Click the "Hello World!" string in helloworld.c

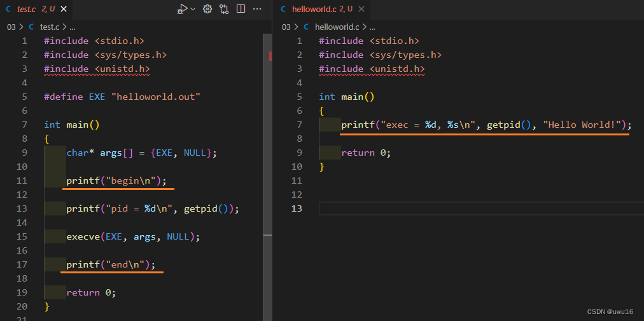pyautogui.click(x=582, y=125)
